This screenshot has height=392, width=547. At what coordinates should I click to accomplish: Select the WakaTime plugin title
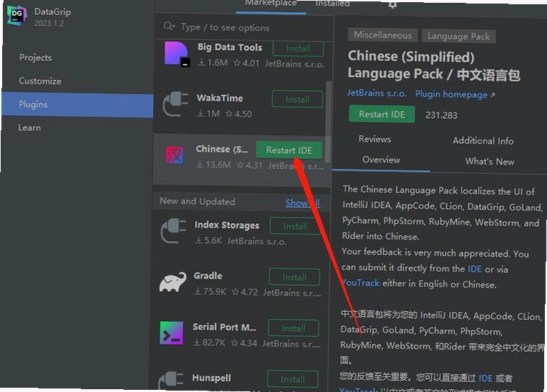point(220,98)
